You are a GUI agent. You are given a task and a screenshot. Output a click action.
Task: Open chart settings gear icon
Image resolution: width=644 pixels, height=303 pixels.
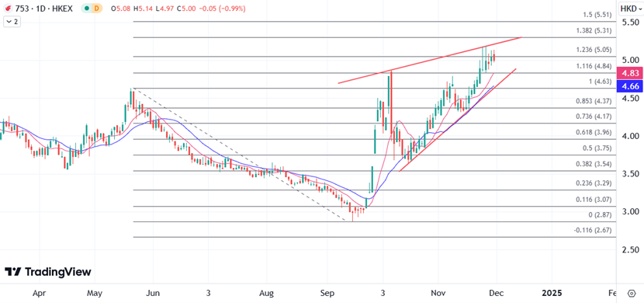(632, 293)
